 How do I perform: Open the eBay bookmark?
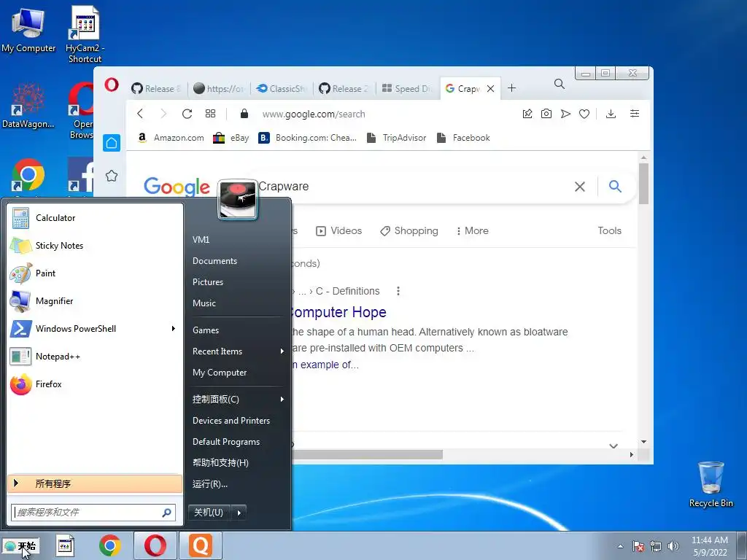pyautogui.click(x=231, y=138)
